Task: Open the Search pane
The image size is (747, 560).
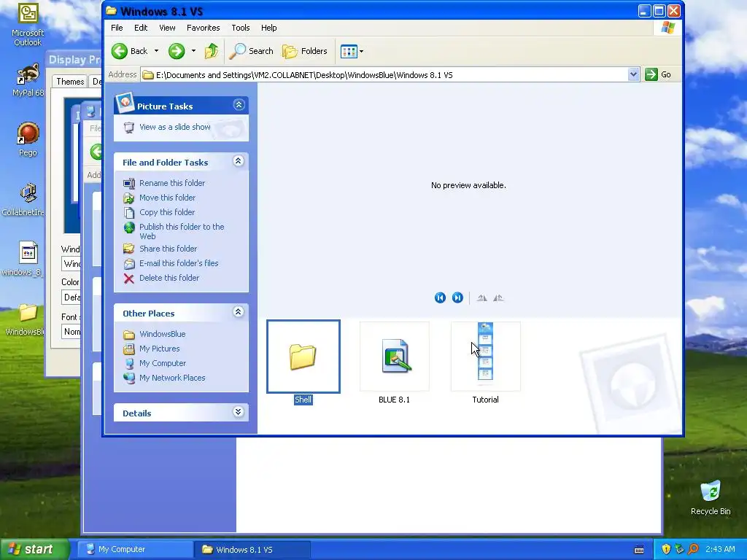Action: coord(251,51)
